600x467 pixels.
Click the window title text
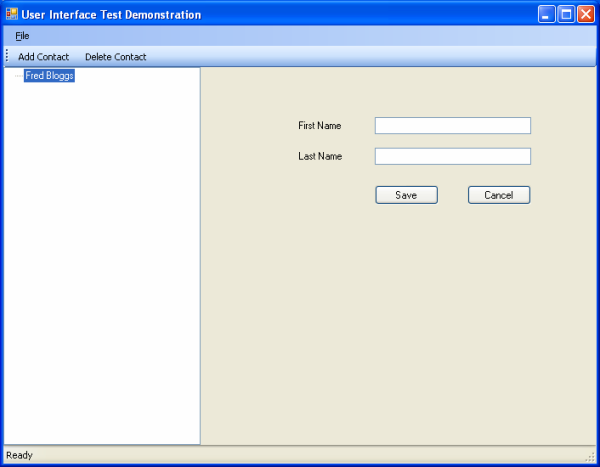(x=111, y=15)
